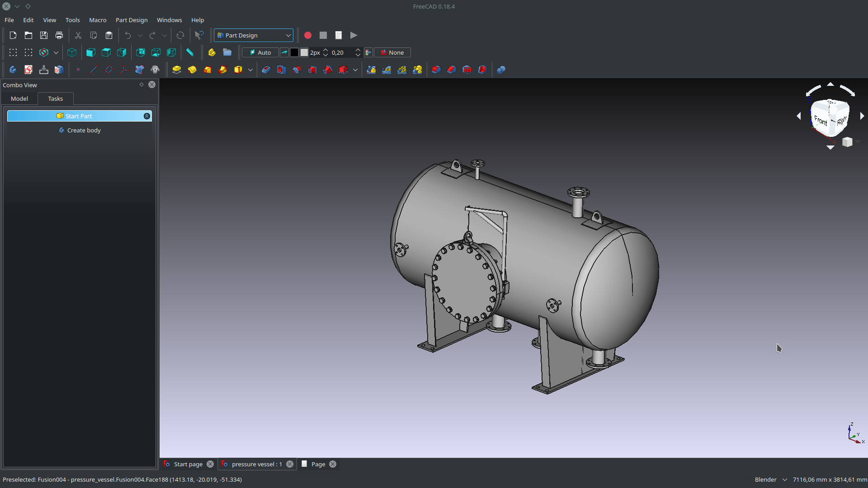868x488 pixels.
Task: Toggle float state of Combo View
Action: coord(142,84)
